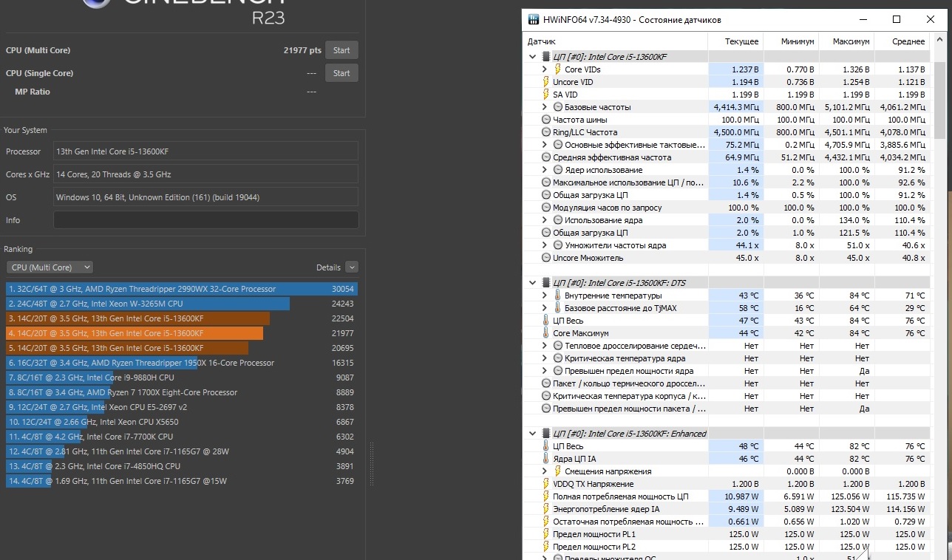The height and width of the screenshot is (560, 952).
Task: Click the icon beside Тепловое дросселирование
Action: click(558, 346)
